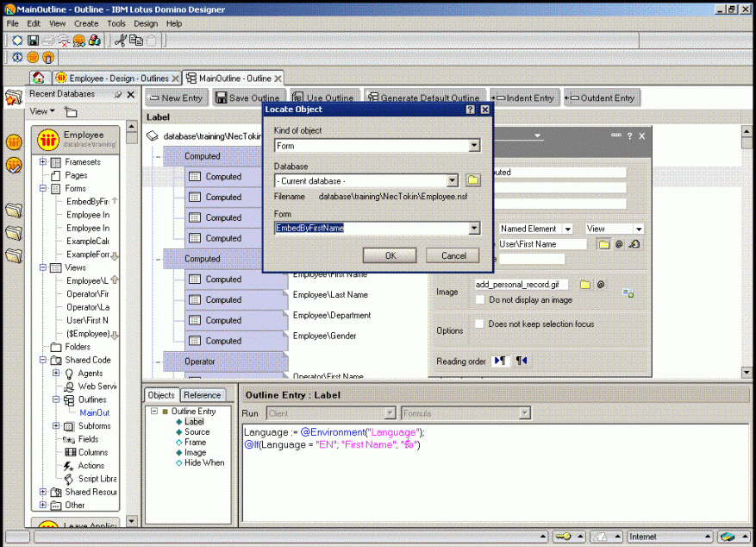Open the Home tab with house icon
This screenshot has height=547, width=756.
[x=39, y=78]
